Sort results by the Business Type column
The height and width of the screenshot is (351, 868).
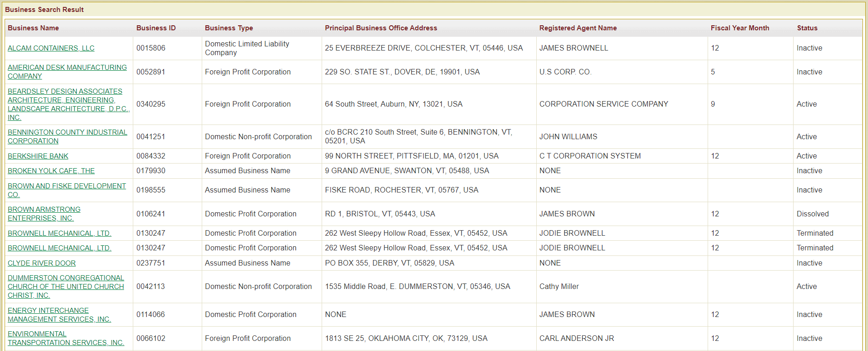[x=229, y=28]
